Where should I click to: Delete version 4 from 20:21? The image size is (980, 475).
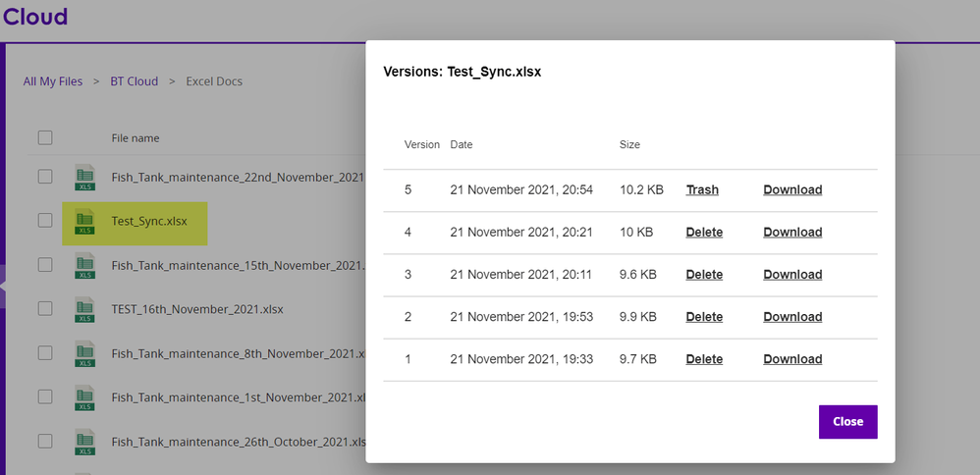point(704,233)
